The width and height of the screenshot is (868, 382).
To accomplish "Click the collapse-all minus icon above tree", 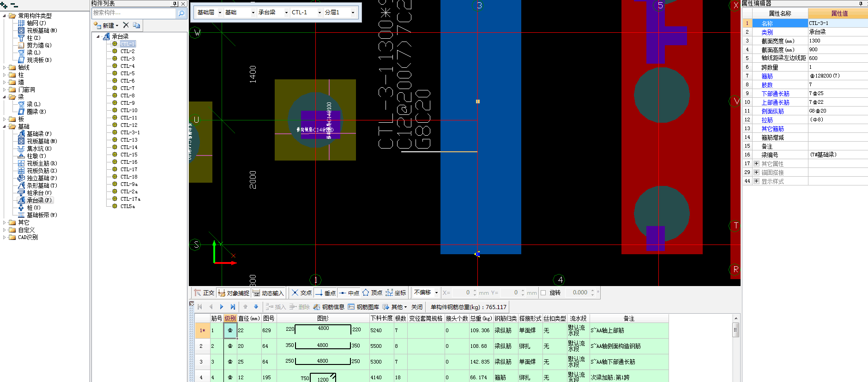I will click(13, 6).
